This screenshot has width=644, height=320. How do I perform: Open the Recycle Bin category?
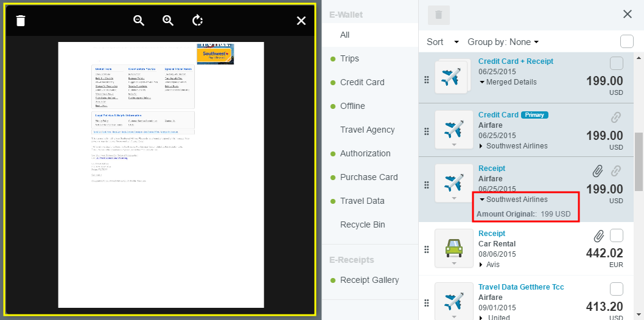tap(362, 224)
